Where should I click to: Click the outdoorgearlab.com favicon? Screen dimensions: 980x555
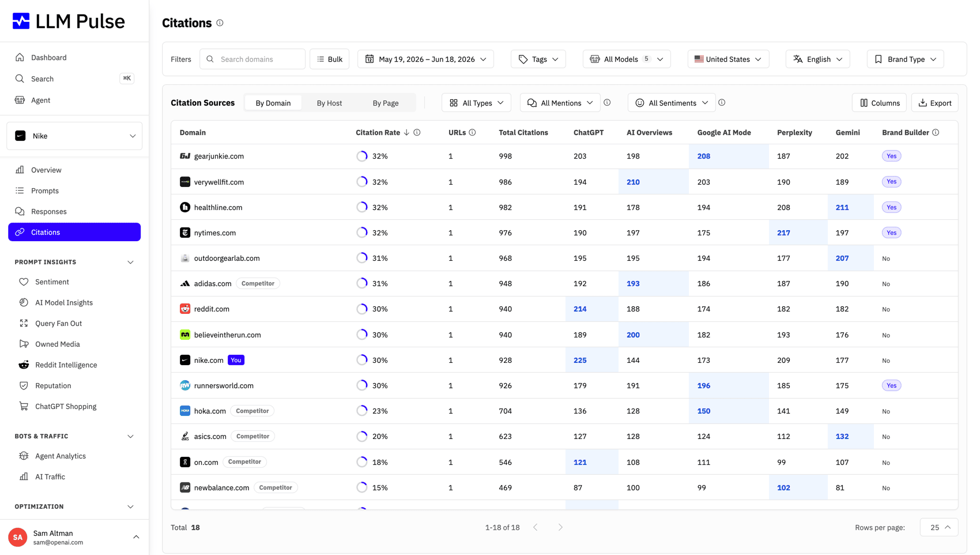185,258
